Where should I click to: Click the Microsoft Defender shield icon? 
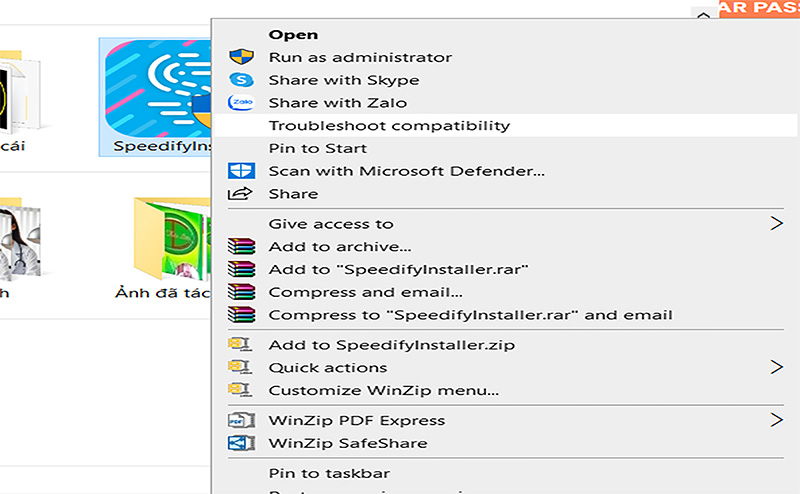click(241, 170)
